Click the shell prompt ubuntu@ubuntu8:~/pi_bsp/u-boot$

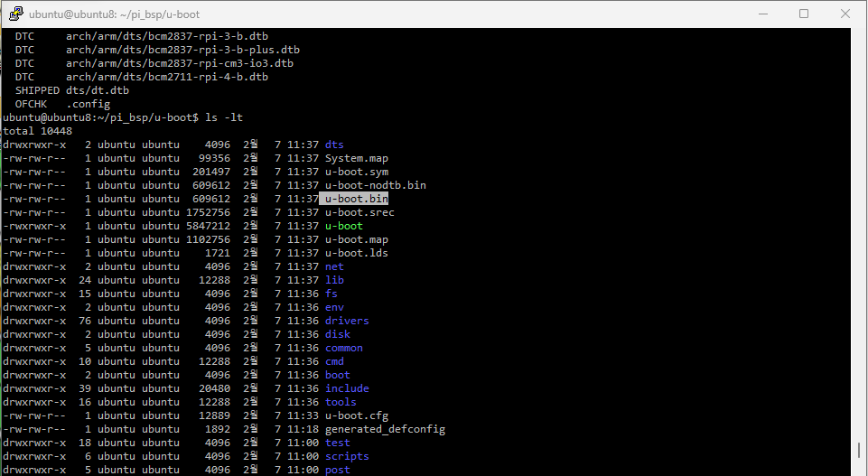tap(101, 117)
